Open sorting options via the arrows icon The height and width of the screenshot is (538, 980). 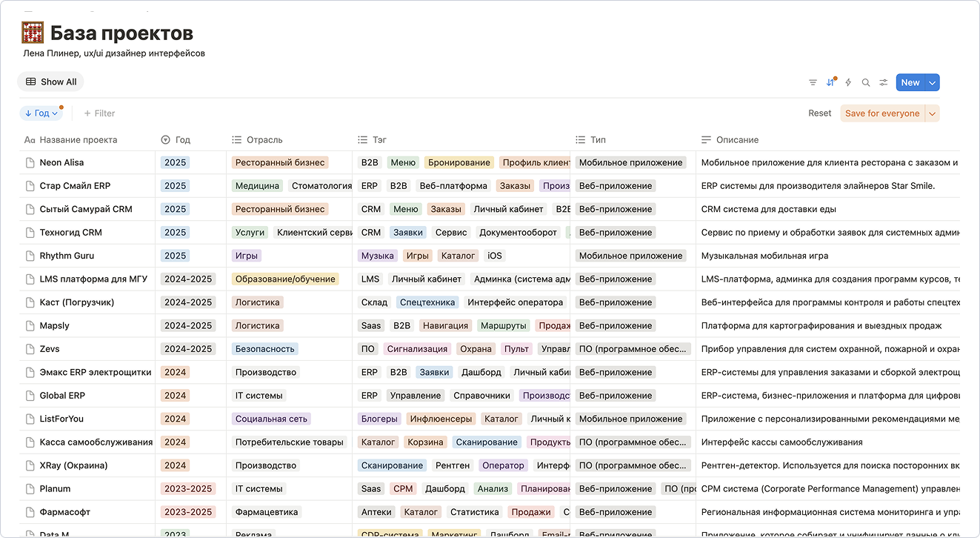tap(830, 82)
